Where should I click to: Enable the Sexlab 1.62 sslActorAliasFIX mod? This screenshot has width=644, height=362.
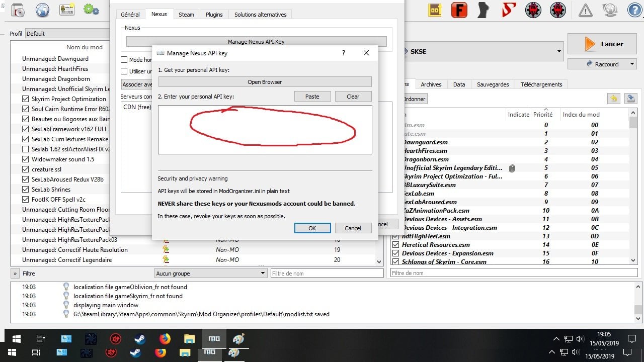26,149
